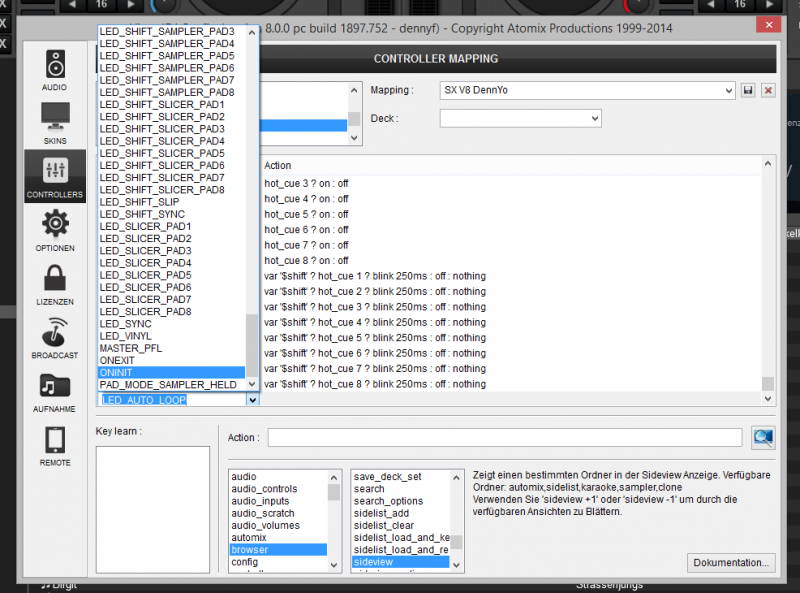
Task: Collapse the LED_AUTO_LOOP key combo box arrow
Action: [252, 400]
